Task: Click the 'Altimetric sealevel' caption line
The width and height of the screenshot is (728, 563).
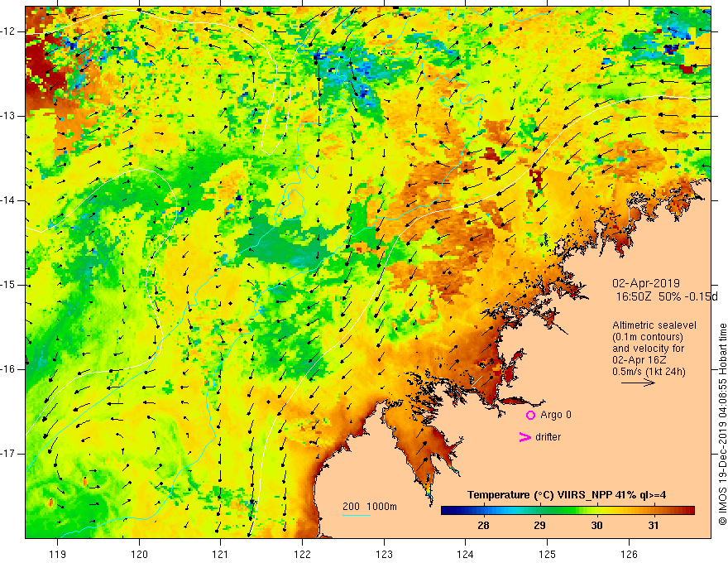Action: tap(654, 325)
